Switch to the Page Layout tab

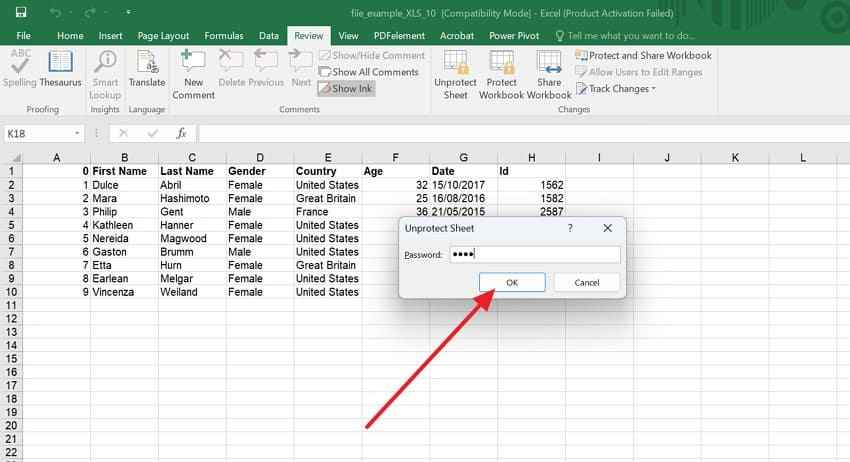(x=163, y=36)
